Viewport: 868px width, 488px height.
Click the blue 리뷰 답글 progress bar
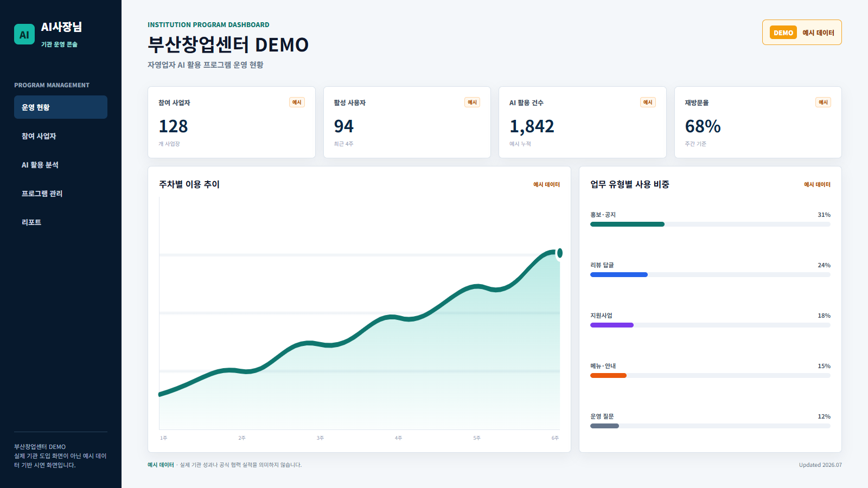coord(619,275)
